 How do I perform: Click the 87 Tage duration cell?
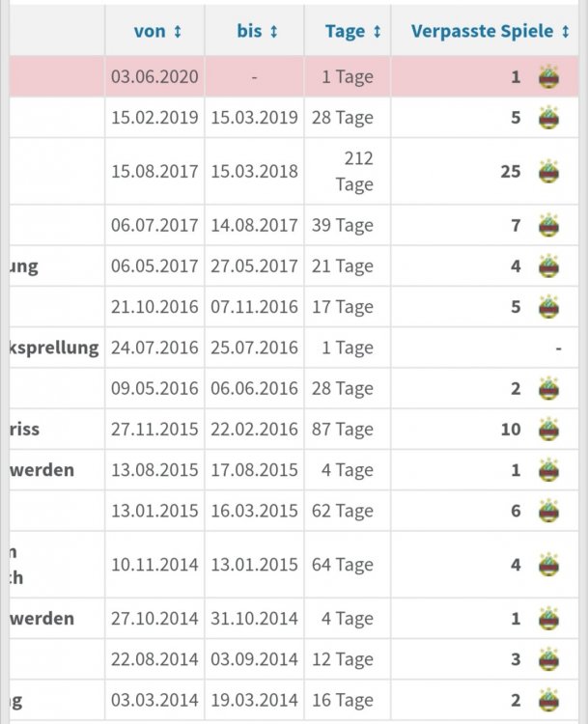tap(343, 430)
